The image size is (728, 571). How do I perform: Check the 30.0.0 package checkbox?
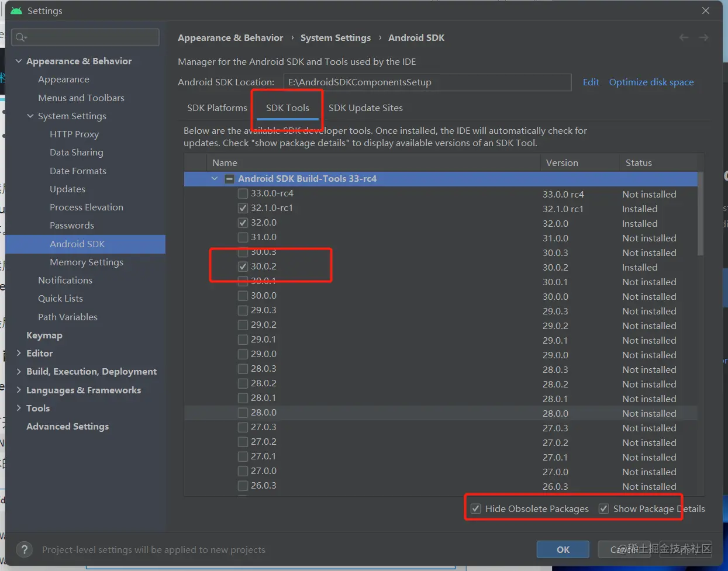tap(243, 296)
